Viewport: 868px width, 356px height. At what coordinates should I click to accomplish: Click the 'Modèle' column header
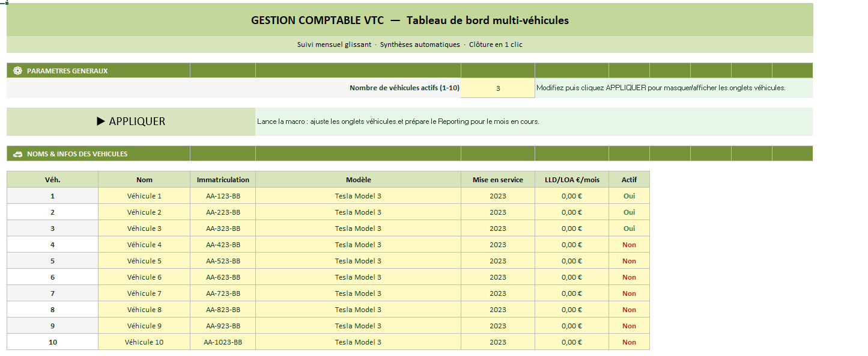[358, 180]
